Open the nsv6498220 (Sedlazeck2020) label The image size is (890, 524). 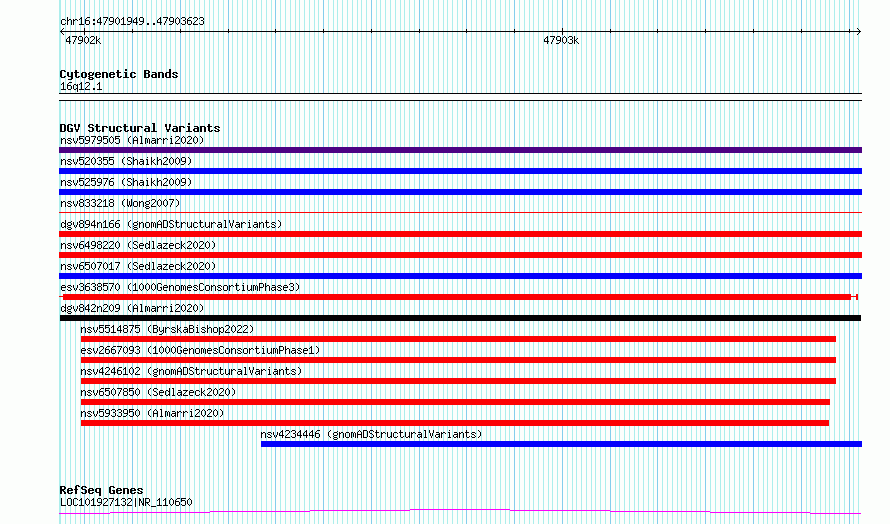(138, 245)
